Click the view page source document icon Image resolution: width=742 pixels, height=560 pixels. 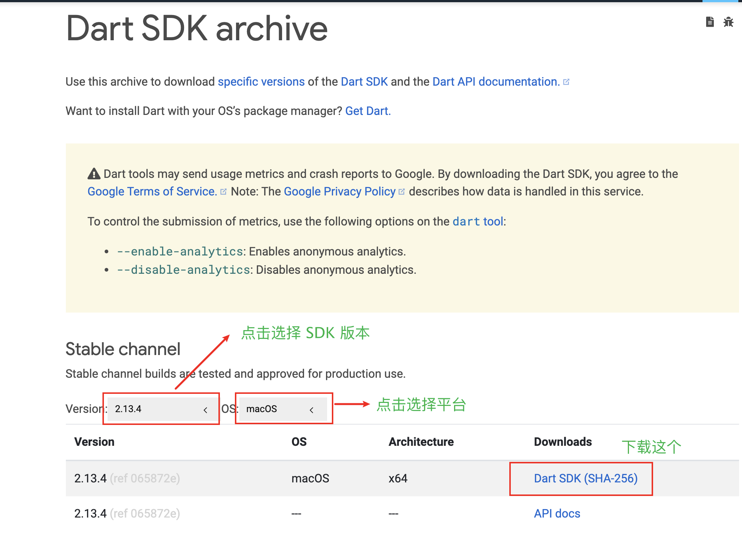click(709, 22)
